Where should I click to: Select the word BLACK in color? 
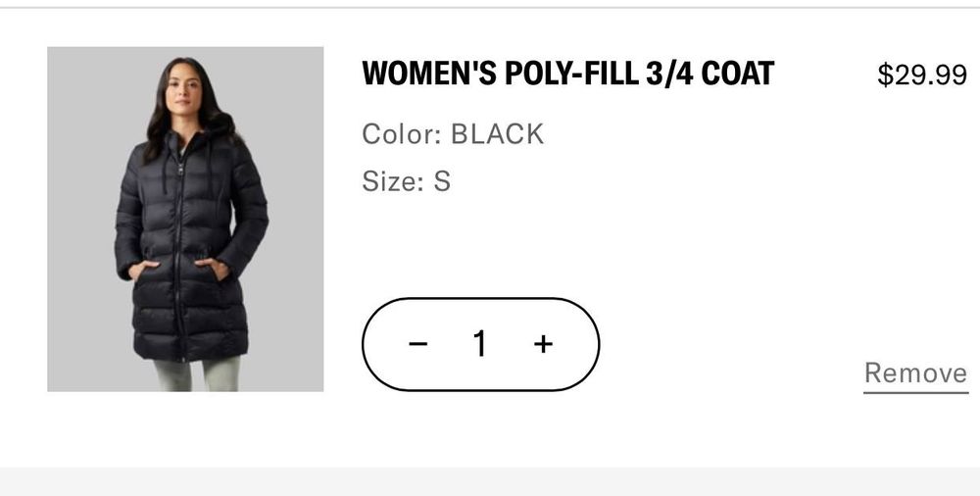tap(496, 134)
